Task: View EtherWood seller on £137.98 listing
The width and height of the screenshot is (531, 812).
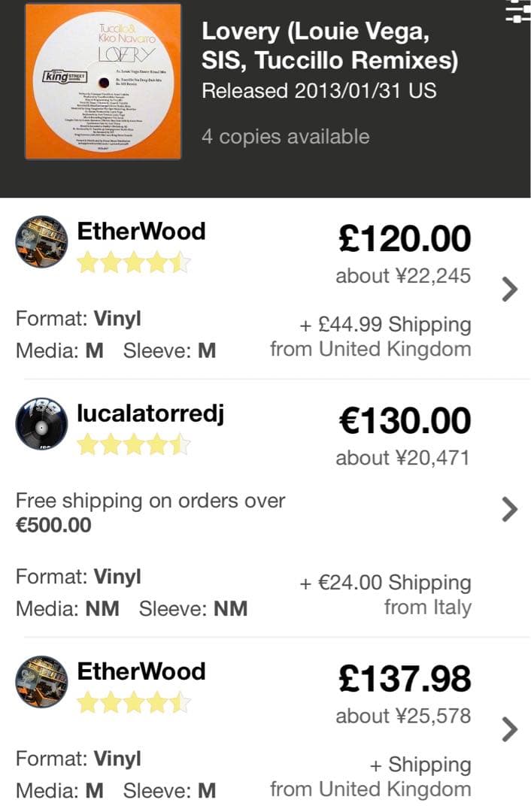Action: pos(141,671)
